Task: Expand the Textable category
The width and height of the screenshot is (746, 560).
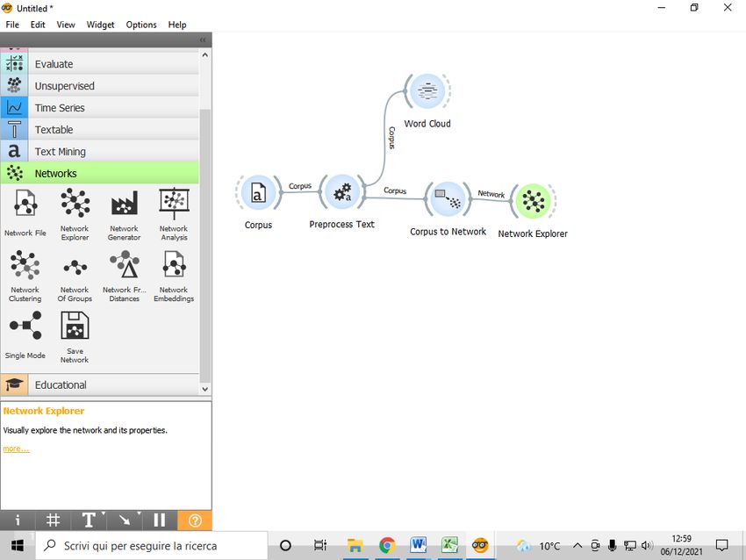Action: tap(99, 130)
